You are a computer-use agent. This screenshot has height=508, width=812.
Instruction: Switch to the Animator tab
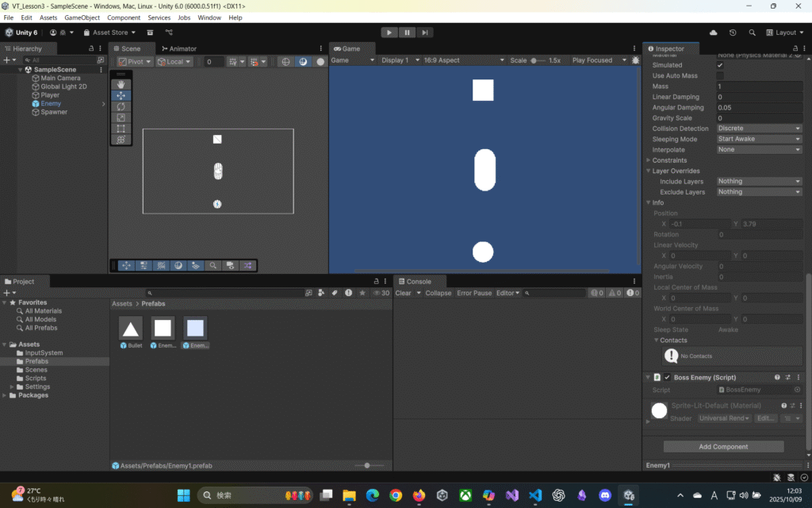click(179, 48)
